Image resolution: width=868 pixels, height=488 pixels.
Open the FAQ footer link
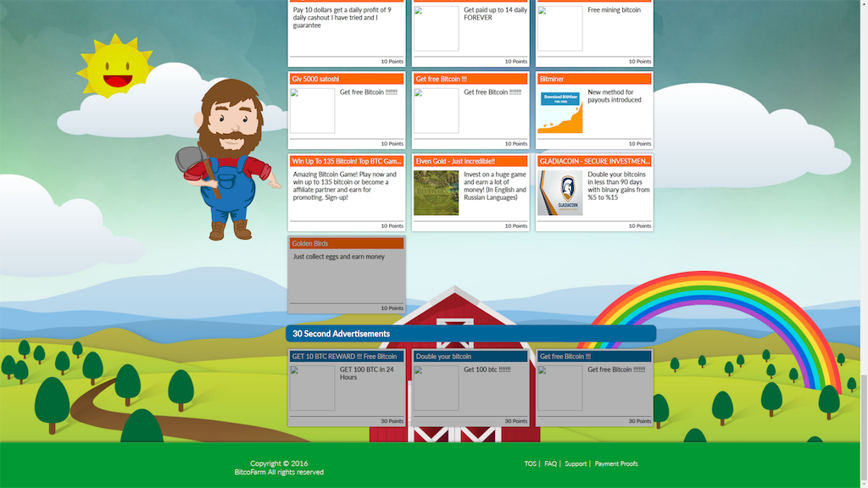pyautogui.click(x=550, y=463)
